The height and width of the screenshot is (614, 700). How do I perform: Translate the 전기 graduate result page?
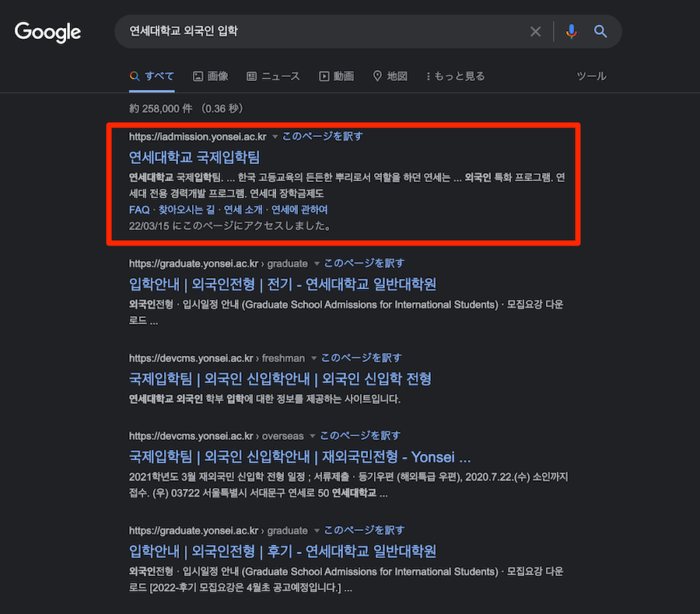[364, 263]
